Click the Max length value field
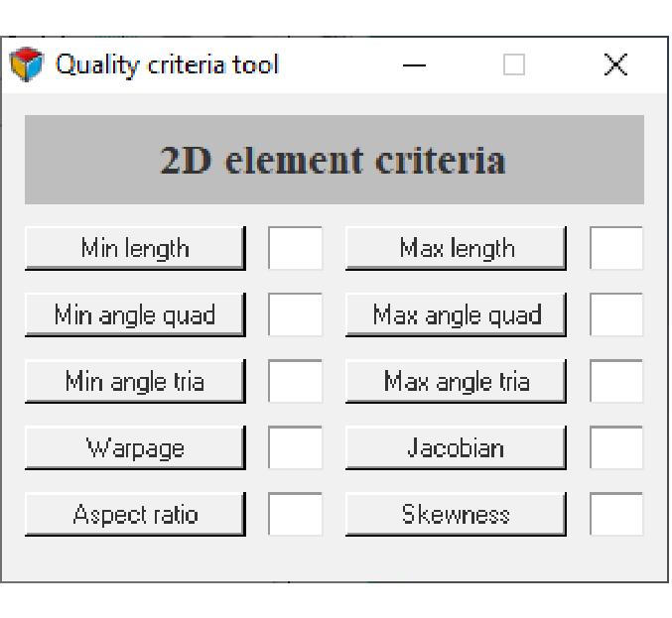Screen dimensions: 672x618 (x=616, y=248)
